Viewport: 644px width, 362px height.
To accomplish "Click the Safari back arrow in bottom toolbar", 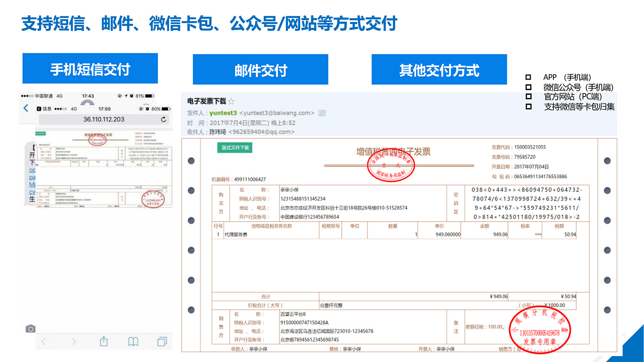I will point(43,342).
